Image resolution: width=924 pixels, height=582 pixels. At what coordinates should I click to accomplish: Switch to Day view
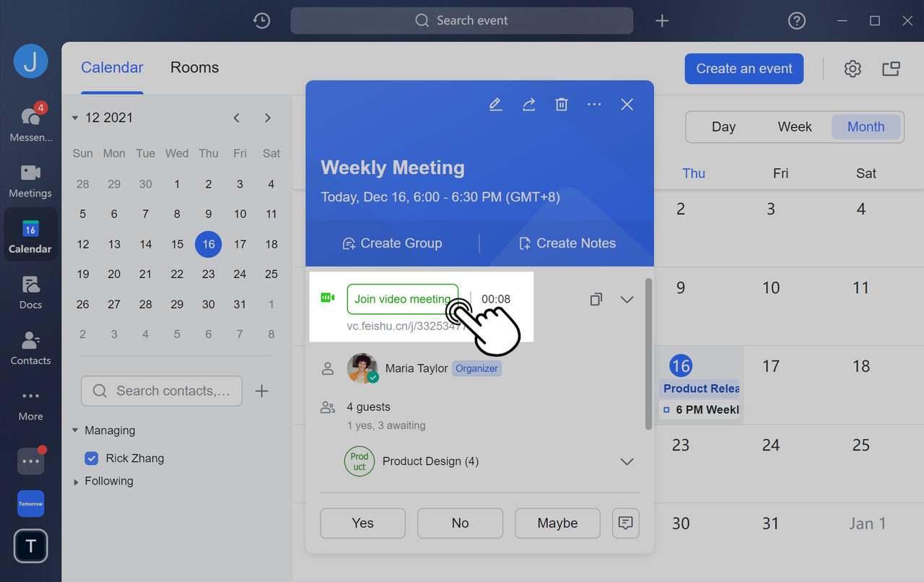(723, 127)
